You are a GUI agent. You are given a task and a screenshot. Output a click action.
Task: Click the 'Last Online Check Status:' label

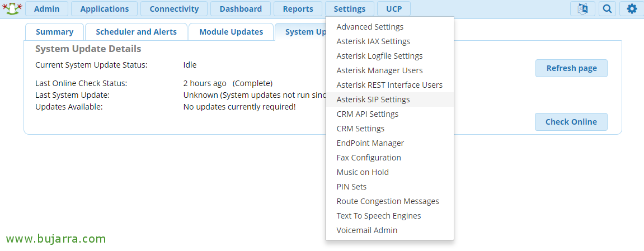[x=81, y=84]
